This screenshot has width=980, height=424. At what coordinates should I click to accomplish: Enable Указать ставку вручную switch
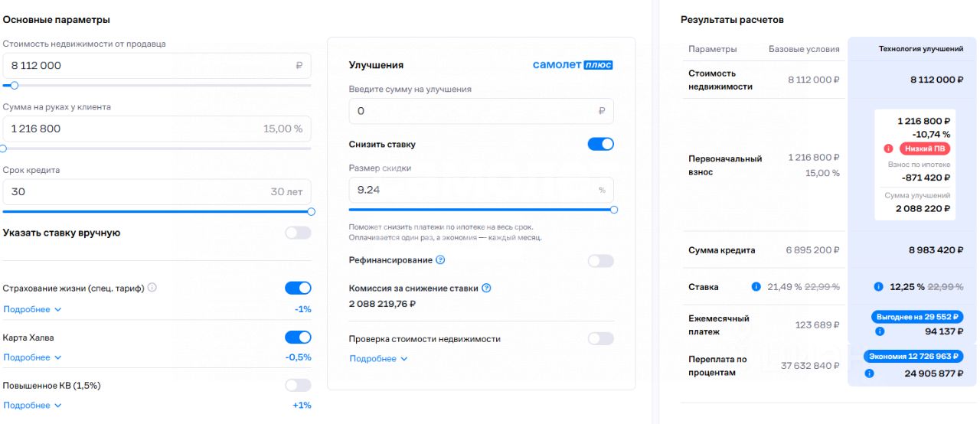[298, 233]
